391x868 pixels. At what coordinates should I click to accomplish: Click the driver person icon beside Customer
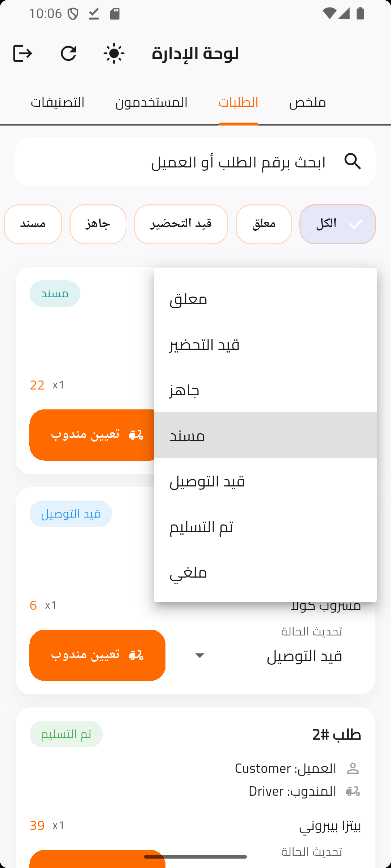(353, 769)
